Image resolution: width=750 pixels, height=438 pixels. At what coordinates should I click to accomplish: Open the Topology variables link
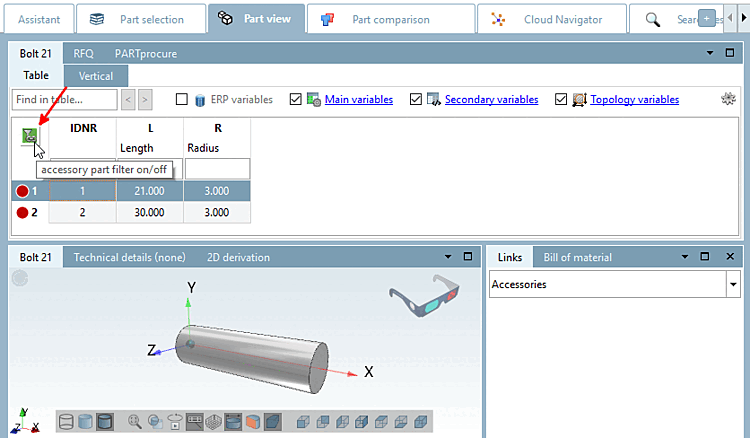point(634,99)
